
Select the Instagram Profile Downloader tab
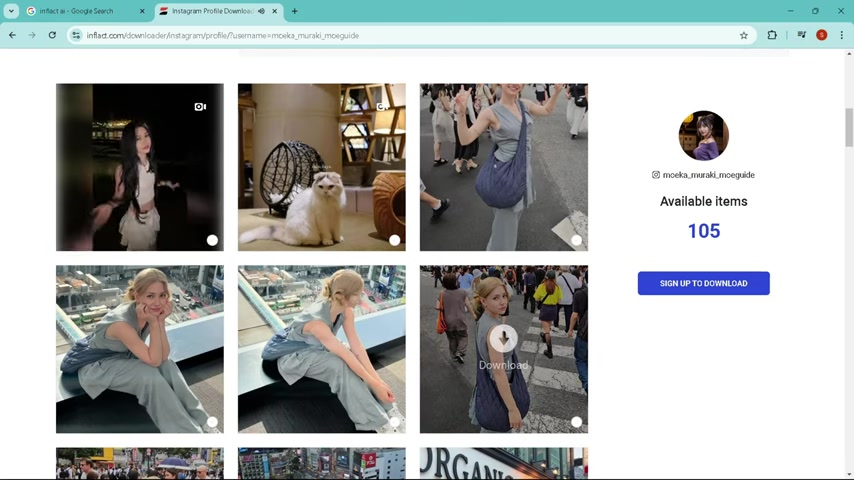219,11
